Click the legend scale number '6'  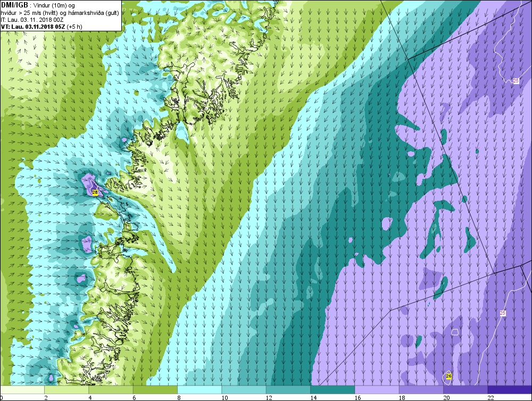135,398
